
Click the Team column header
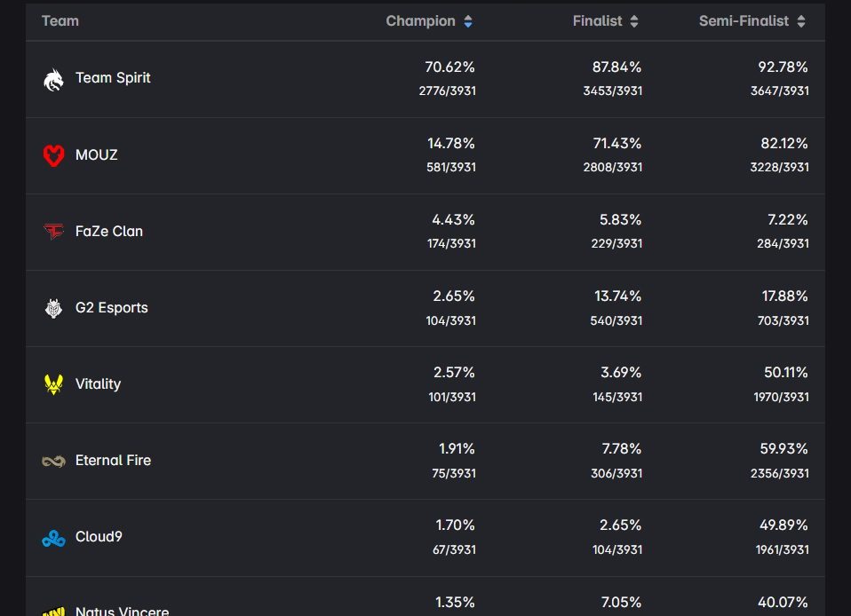pos(60,20)
